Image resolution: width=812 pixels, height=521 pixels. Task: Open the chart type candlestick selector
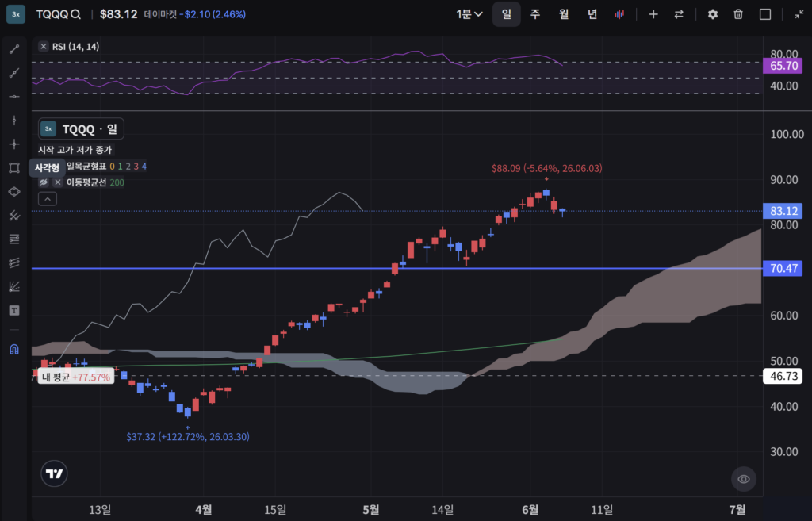619,14
